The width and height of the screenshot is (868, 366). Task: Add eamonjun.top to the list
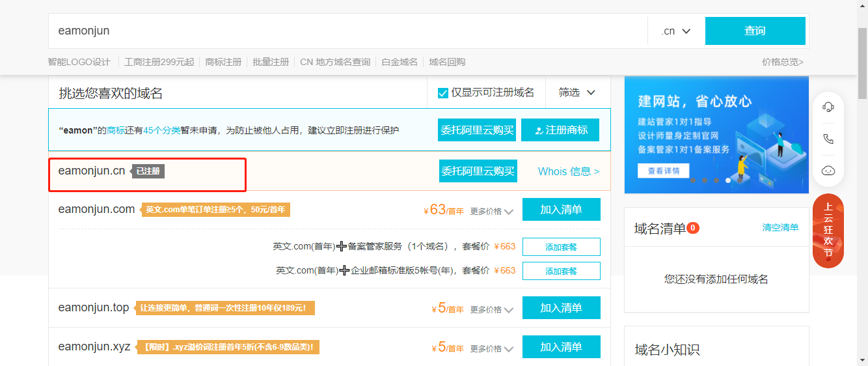[561, 307]
